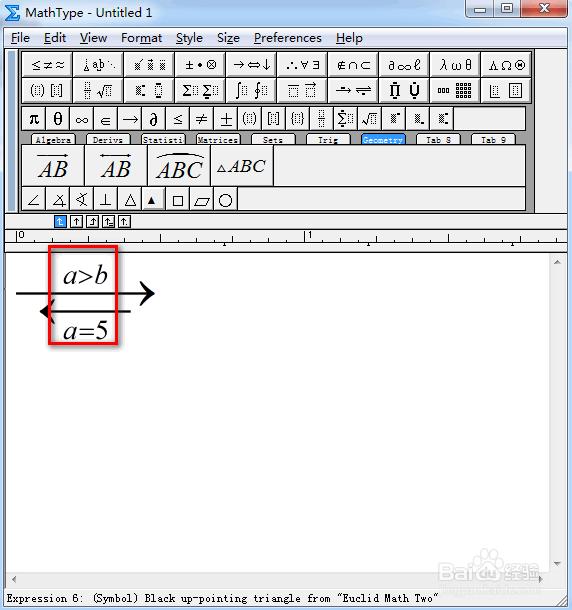Switch to the Derivs tab
Viewport: 572px width, 610px height.
pyautogui.click(x=108, y=140)
